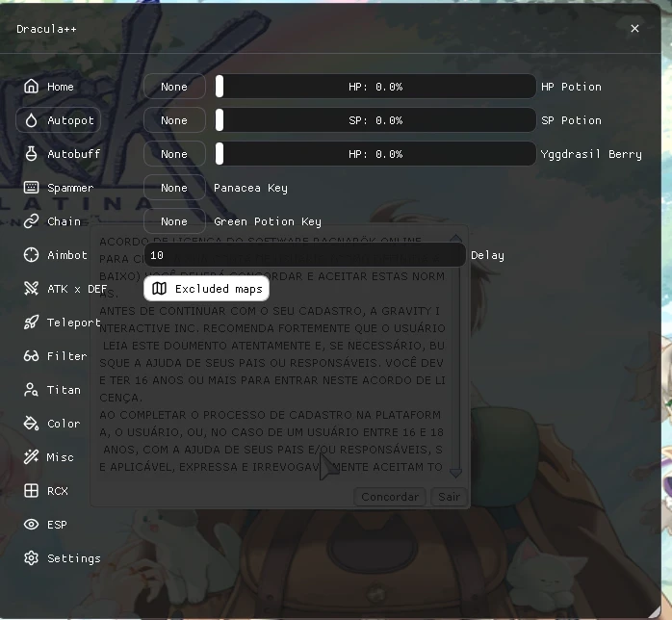Image resolution: width=672 pixels, height=620 pixels.
Task: Click the map icon in Excluded maps
Action: (x=159, y=289)
